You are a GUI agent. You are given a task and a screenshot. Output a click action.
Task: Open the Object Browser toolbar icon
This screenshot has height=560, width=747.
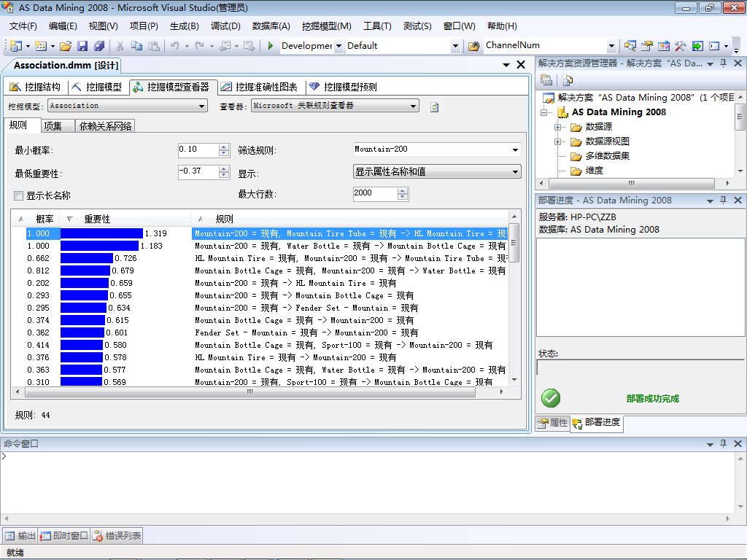664,46
